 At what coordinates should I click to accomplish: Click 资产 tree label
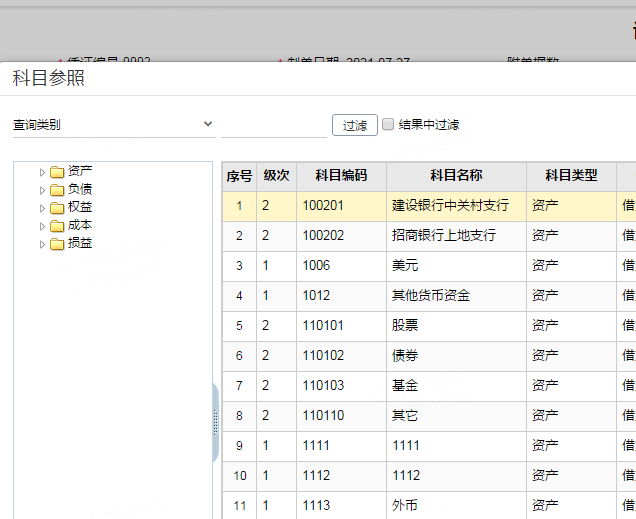click(80, 171)
